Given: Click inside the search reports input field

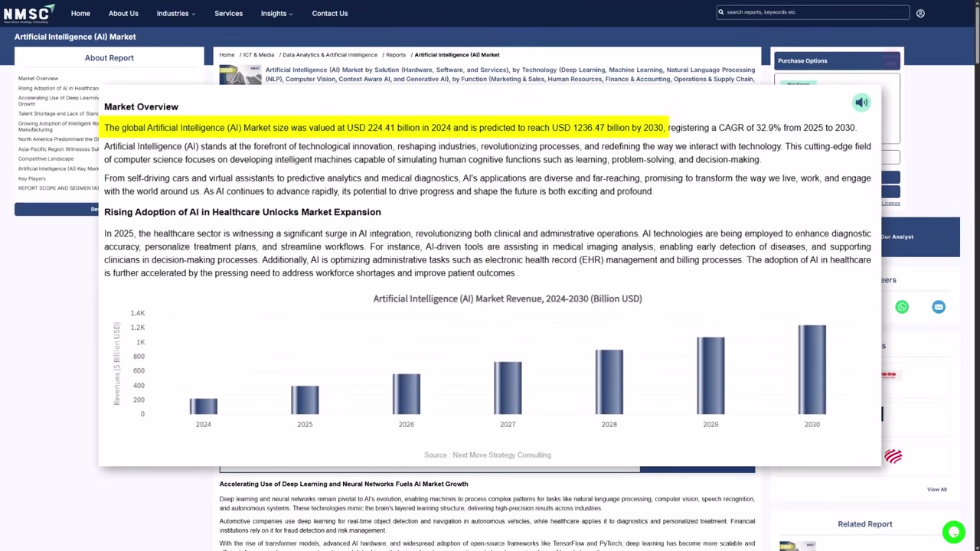Looking at the screenshot, I should [x=812, y=11].
